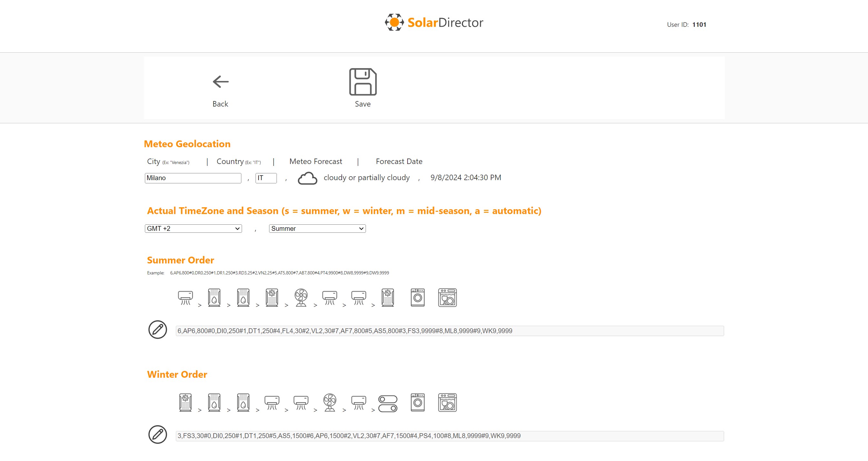Click the SolarDirector logo
The width and height of the screenshot is (868, 461).
coord(434,23)
